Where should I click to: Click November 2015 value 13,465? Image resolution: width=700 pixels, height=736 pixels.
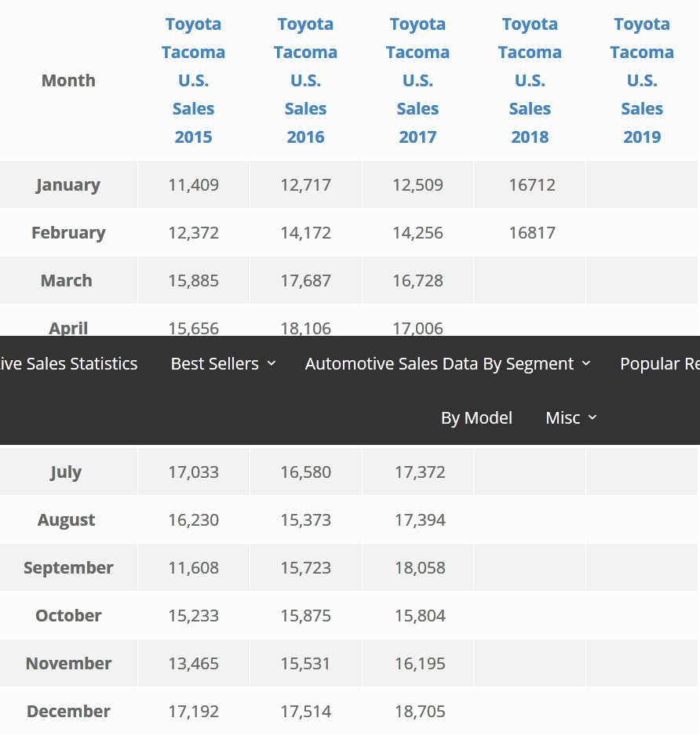193,664
